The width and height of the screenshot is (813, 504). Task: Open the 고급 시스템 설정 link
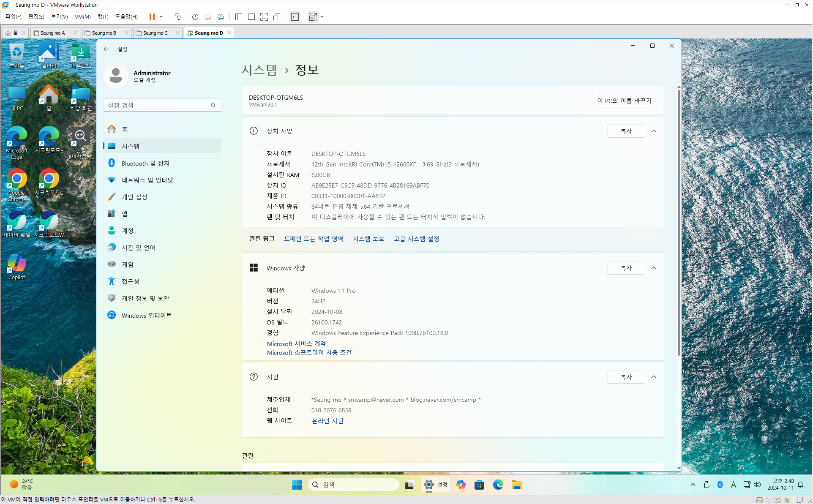click(416, 239)
